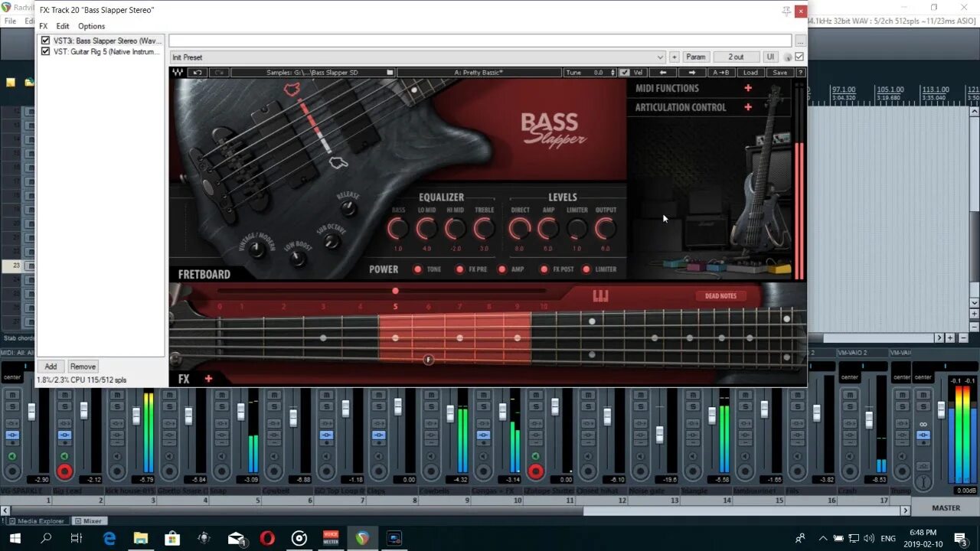The width and height of the screenshot is (980, 551).
Task: Toggle the FX PRE power button
Action: click(460, 269)
